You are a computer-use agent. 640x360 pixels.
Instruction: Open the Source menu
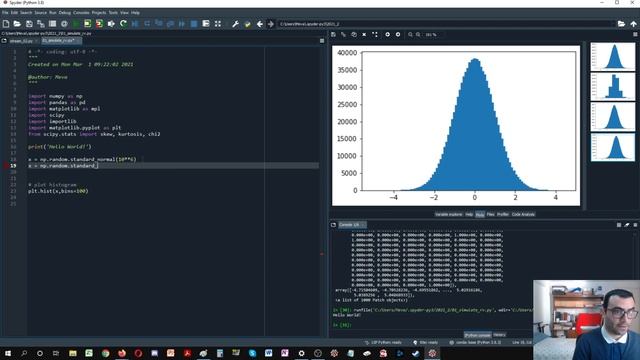(x=40, y=13)
